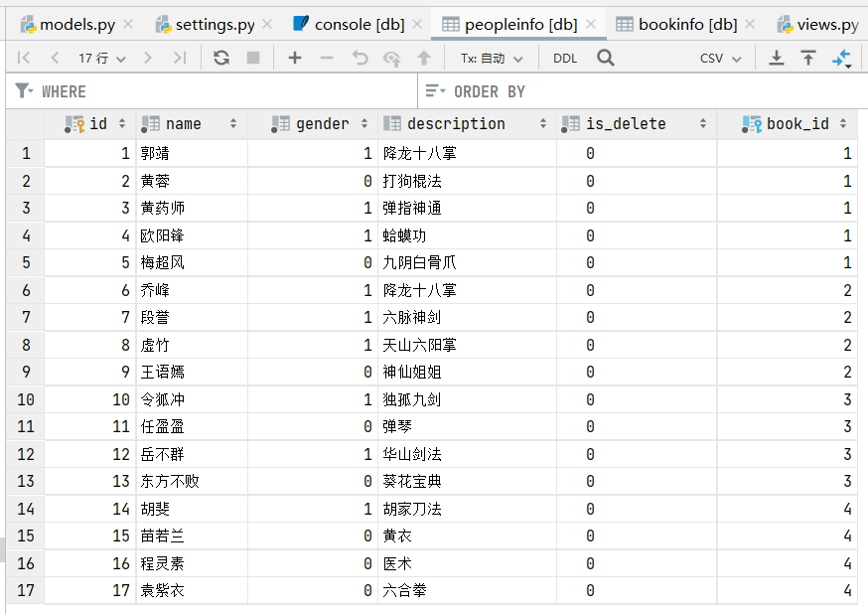This screenshot has width=868, height=614.
Task: Switch to the models.py tab
Action: coord(77,25)
